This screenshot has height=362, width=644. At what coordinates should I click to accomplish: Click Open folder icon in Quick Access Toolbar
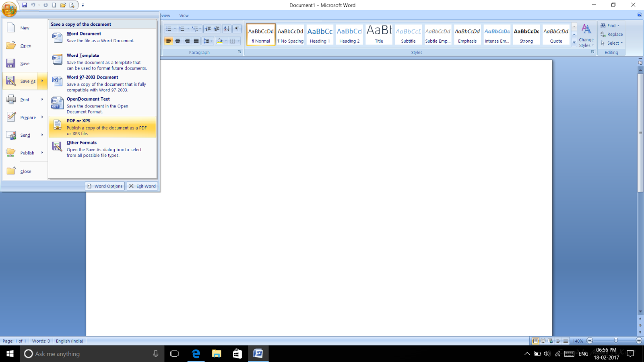[63, 5]
